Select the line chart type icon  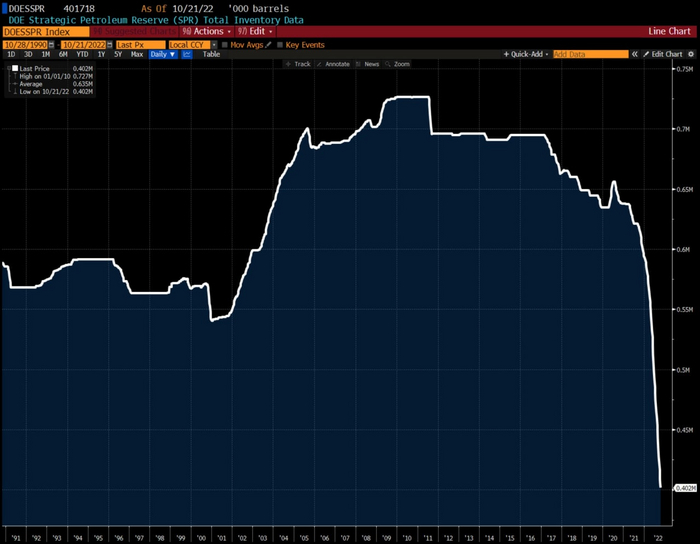point(187,54)
